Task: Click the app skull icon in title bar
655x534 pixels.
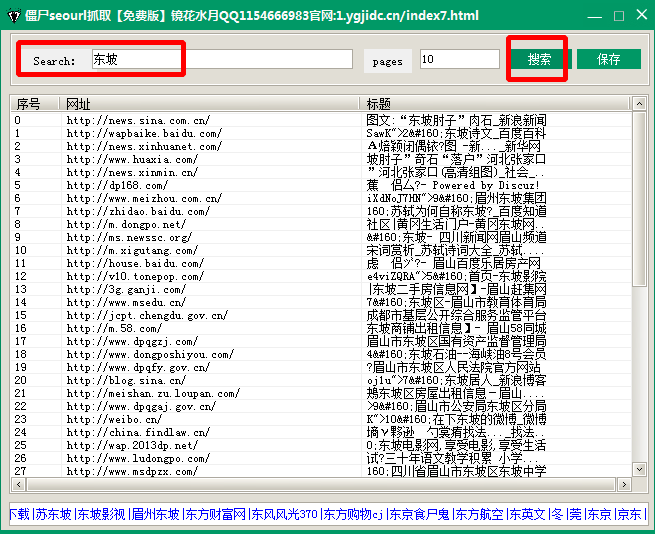Action: click(13, 15)
